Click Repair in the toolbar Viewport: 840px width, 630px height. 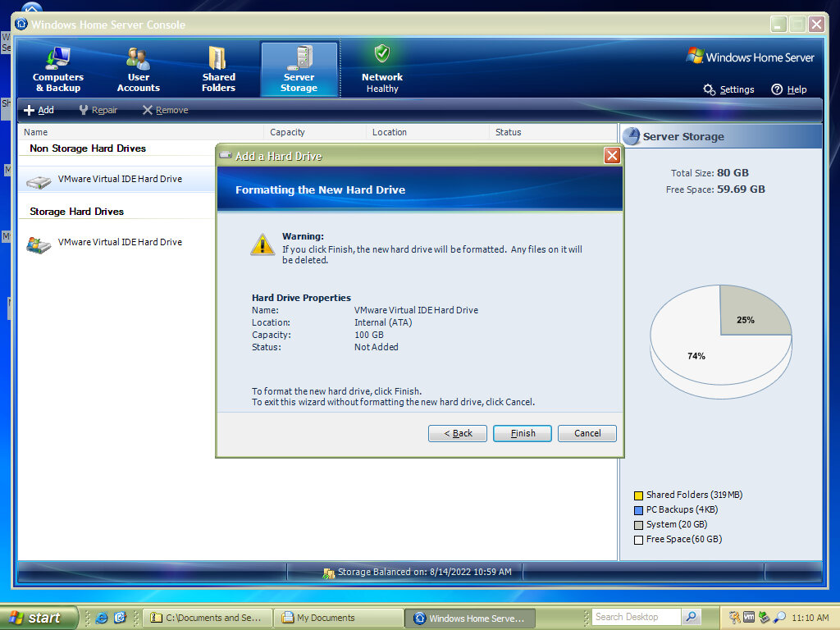pos(98,110)
